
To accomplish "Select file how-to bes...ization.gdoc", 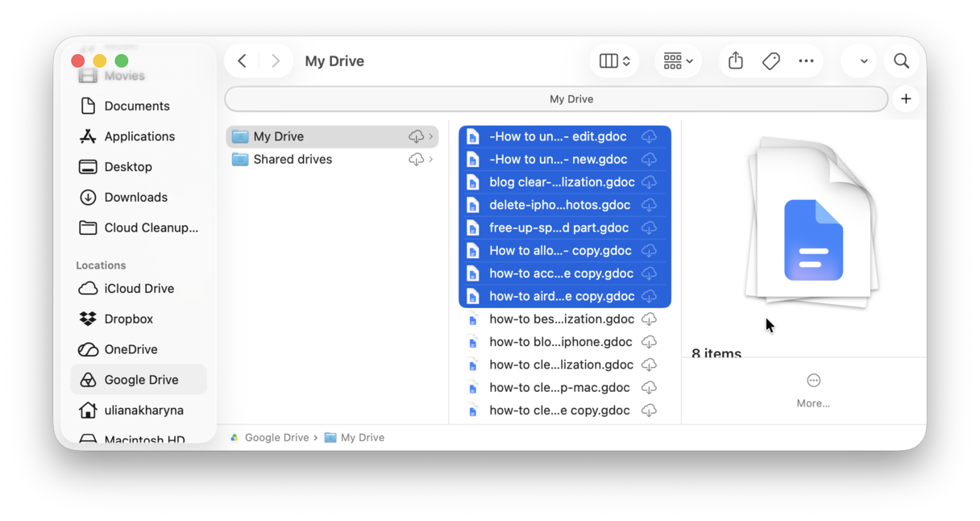I will tap(564, 319).
